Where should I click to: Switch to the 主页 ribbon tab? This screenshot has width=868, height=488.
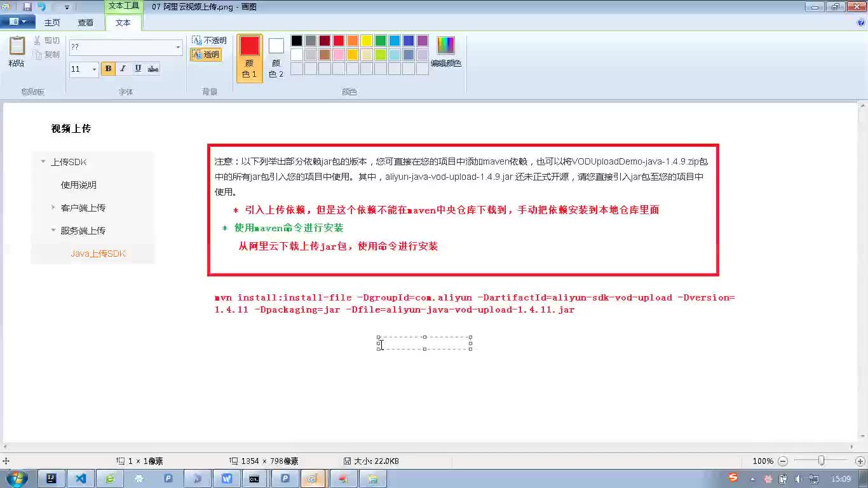tap(52, 22)
